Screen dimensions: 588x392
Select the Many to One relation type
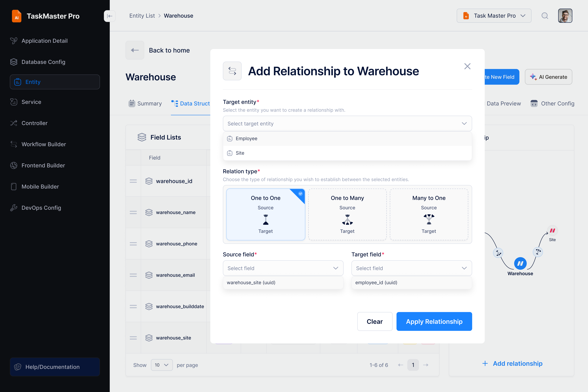click(429, 214)
